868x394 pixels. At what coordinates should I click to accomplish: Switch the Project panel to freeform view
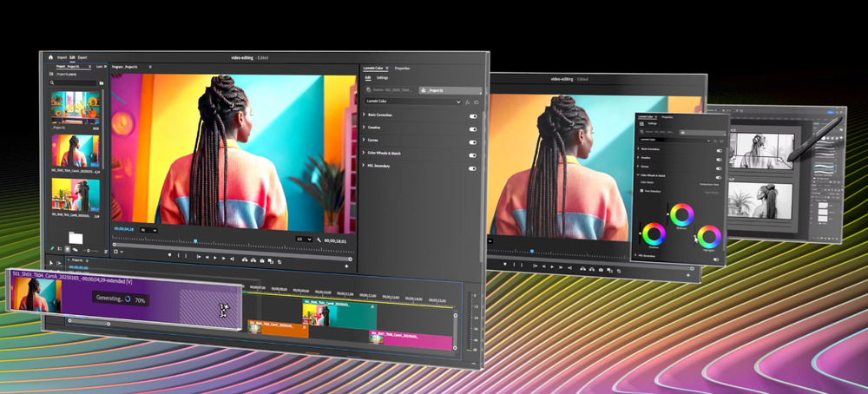75,250
